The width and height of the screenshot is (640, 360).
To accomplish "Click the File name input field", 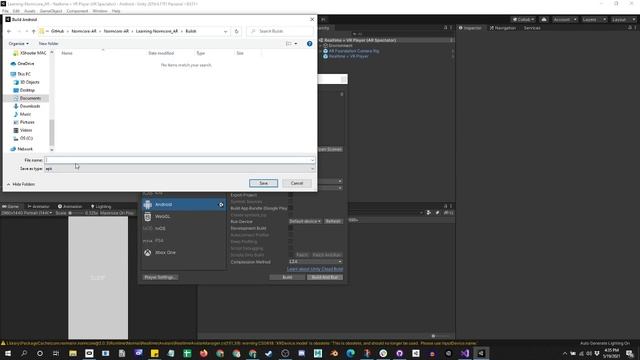I will pyautogui.click(x=179, y=160).
